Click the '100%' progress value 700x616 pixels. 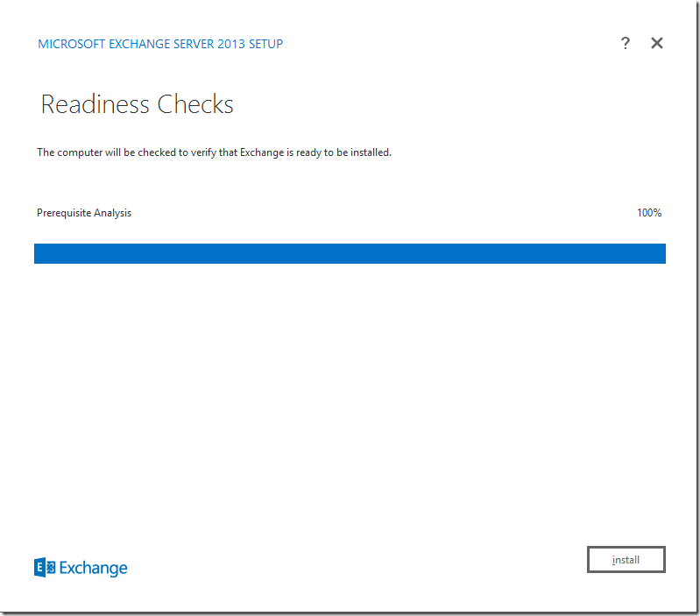click(648, 213)
